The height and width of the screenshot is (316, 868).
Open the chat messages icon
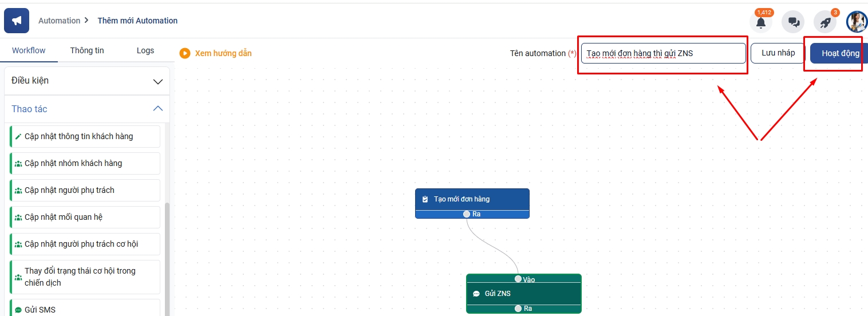(793, 22)
